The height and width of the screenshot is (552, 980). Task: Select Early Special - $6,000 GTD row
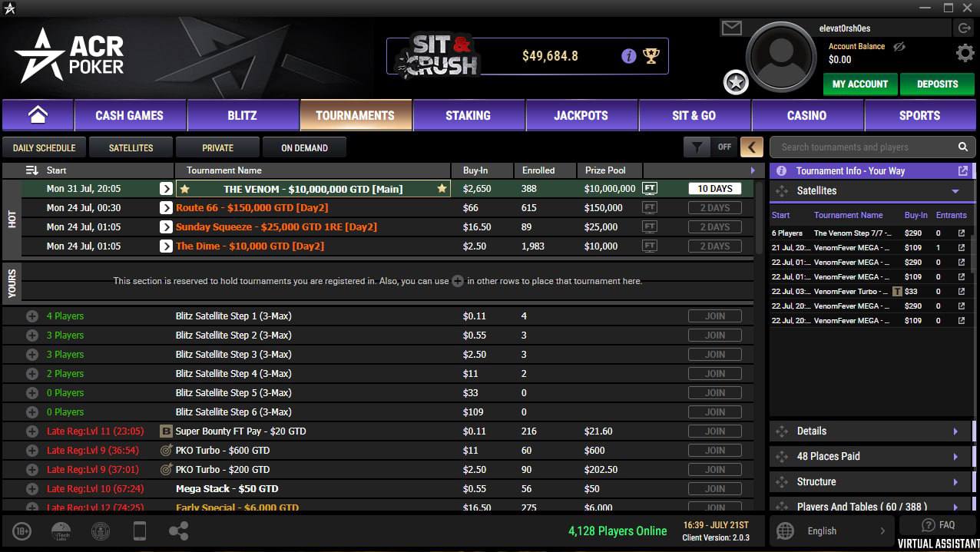coord(376,507)
